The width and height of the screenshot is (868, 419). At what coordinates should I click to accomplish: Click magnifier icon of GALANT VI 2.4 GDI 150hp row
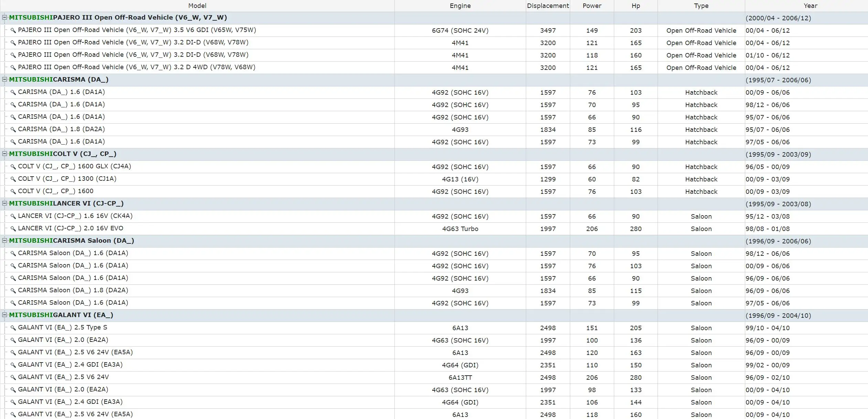[13, 365]
